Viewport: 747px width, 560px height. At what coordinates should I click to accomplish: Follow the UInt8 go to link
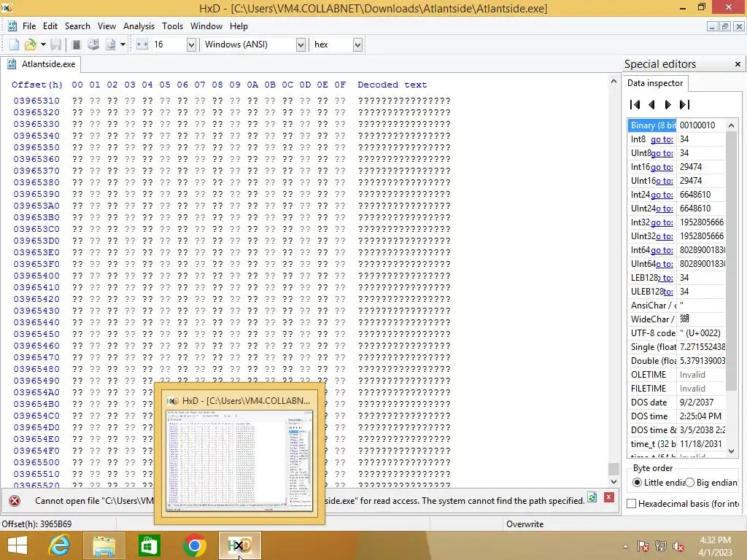662,153
